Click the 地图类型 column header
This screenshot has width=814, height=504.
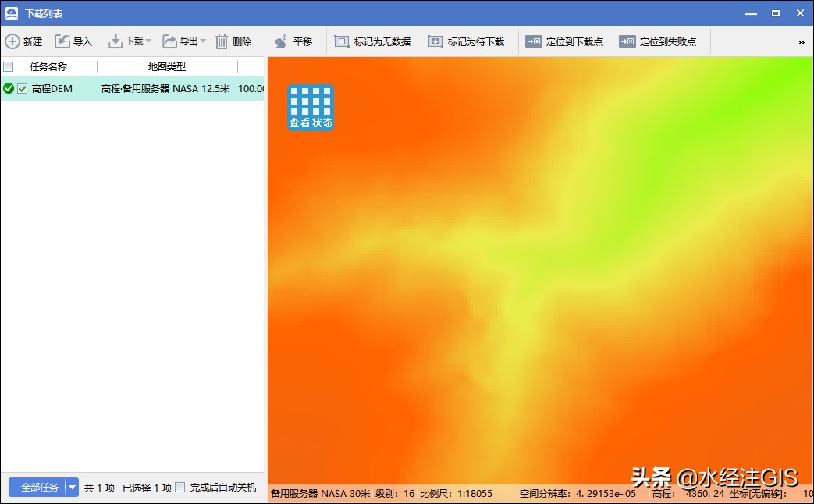click(x=167, y=66)
